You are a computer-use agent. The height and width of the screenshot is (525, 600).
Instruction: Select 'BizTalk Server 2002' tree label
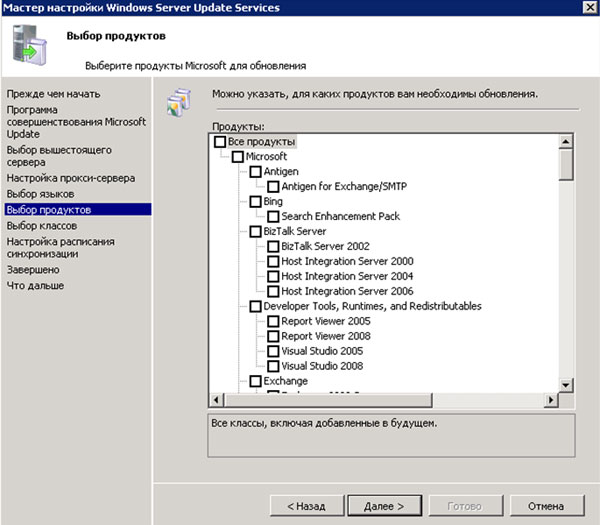coord(326,246)
